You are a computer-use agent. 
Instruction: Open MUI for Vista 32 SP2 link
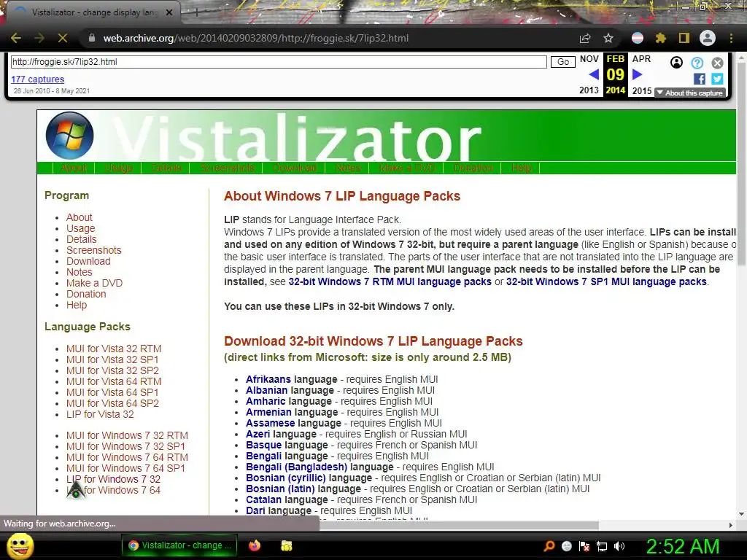click(112, 370)
